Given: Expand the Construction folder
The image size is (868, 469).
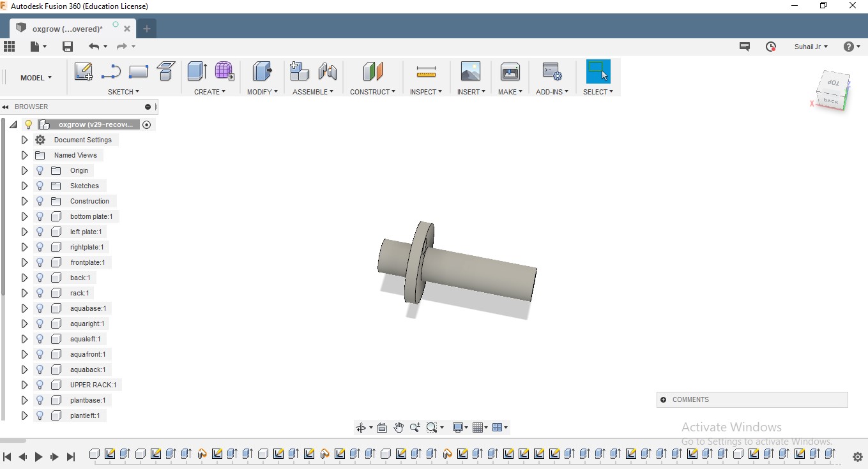Looking at the screenshot, I should (24, 201).
